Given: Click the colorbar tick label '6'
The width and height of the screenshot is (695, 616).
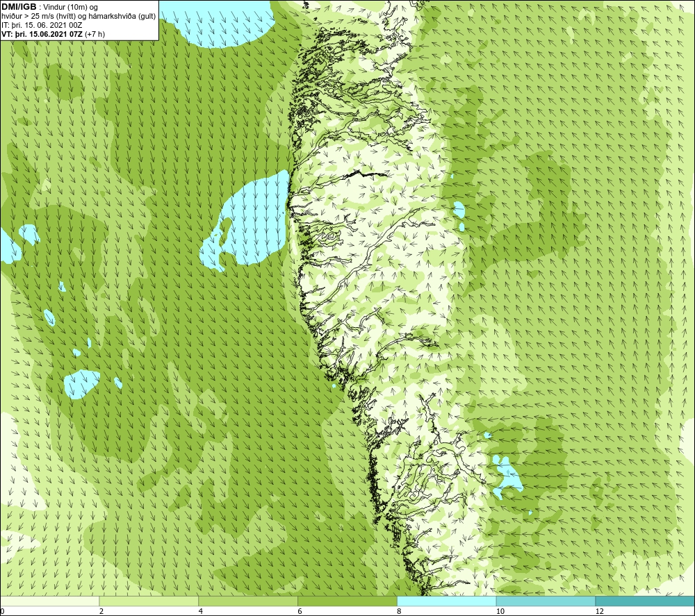Looking at the screenshot, I should pyautogui.click(x=300, y=611).
